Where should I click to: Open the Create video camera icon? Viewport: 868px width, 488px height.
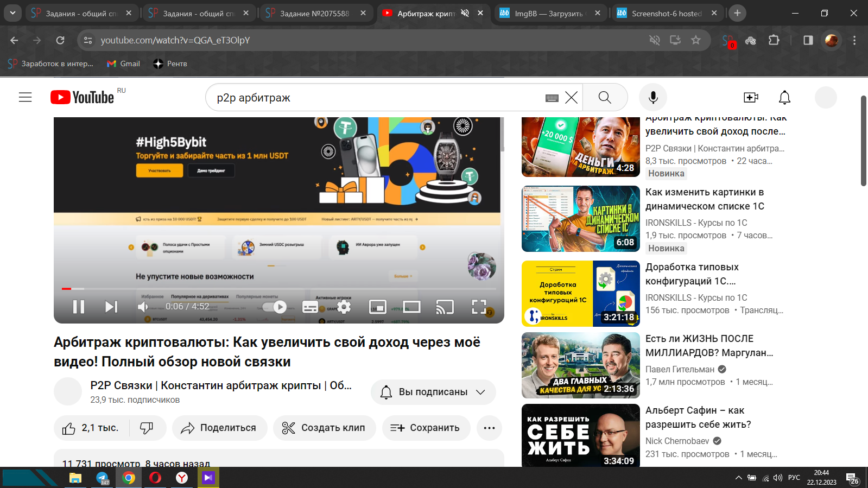pyautogui.click(x=751, y=97)
